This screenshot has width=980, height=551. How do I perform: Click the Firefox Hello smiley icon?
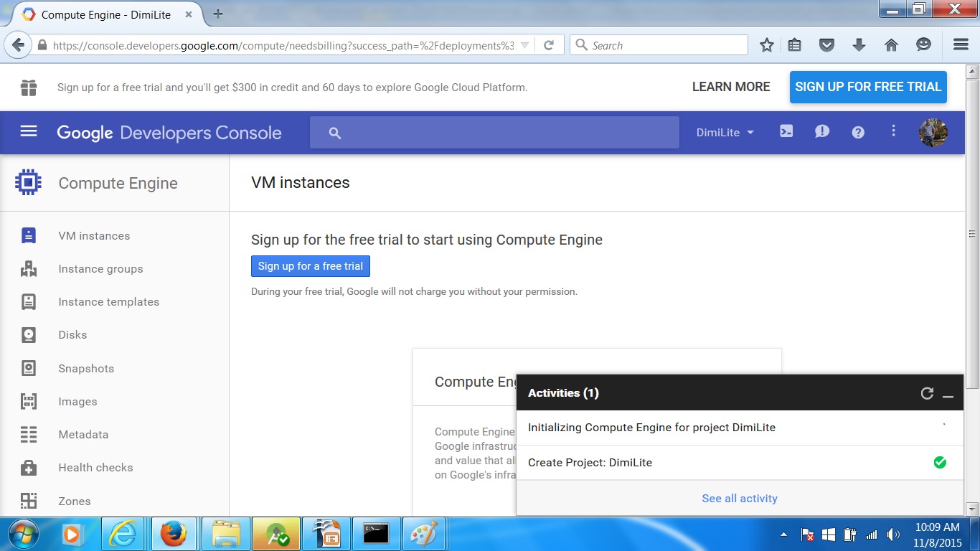click(x=924, y=45)
